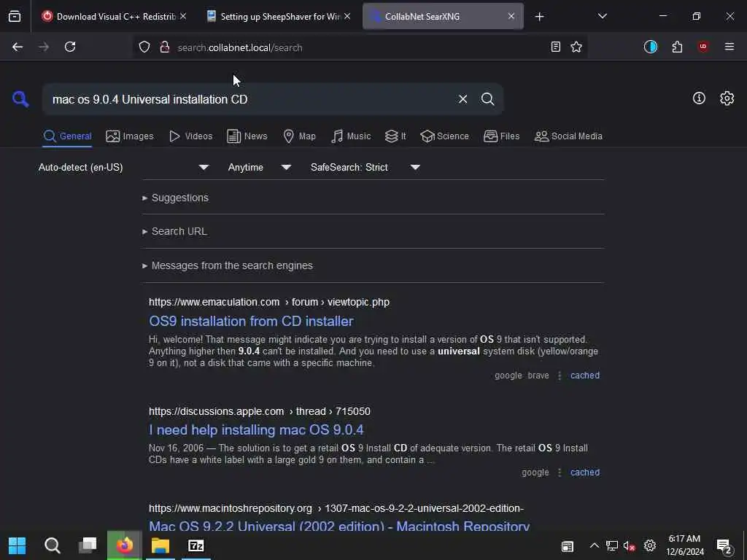This screenshot has width=747, height=560.
Task: Select the General search category
Action: tap(67, 136)
